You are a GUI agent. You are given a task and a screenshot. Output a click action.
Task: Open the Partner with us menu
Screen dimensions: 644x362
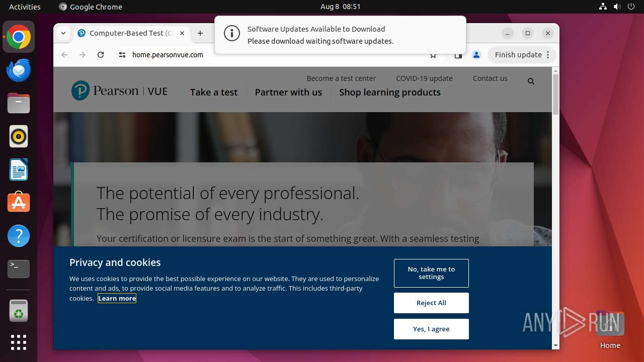click(x=288, y=92)
